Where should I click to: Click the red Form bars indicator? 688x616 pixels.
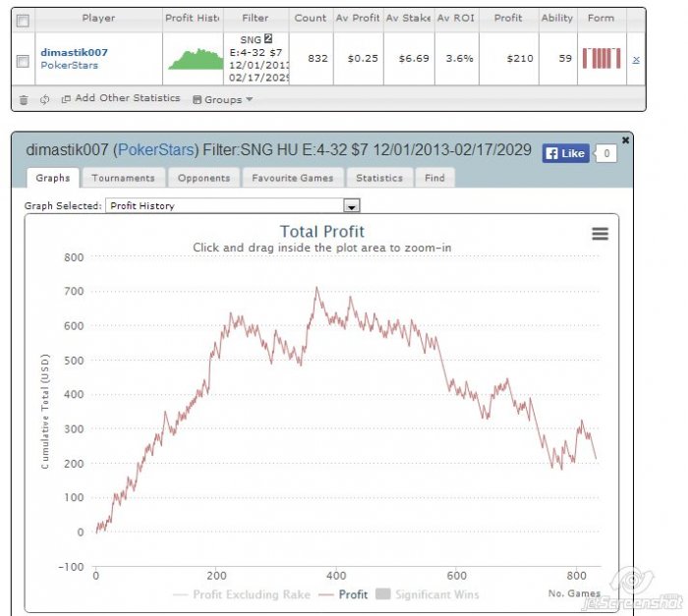(x=602, y=58)
